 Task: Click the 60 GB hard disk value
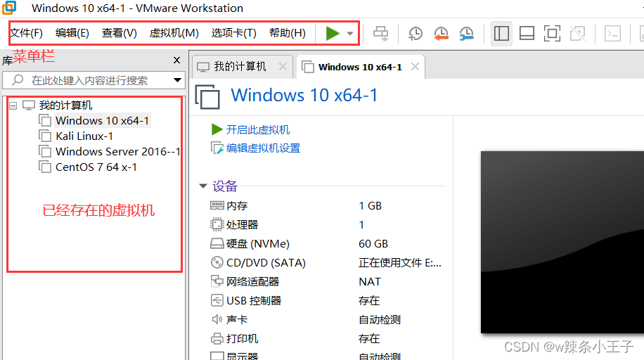(x=373, y=244)
